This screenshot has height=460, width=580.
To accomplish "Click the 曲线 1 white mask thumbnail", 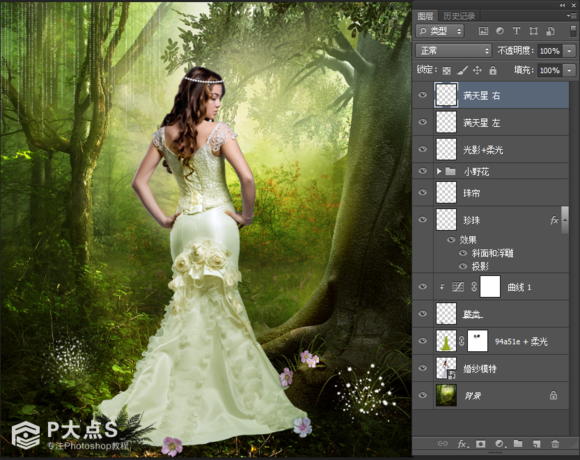I will point(490,287).
